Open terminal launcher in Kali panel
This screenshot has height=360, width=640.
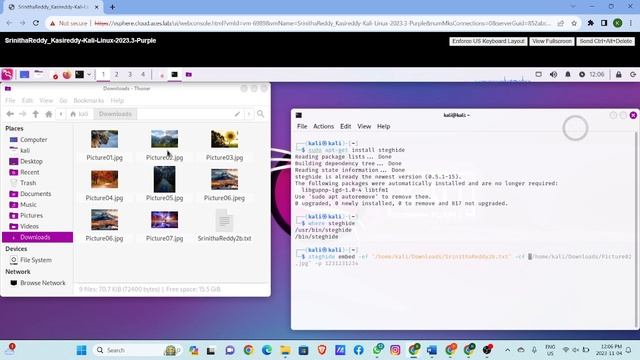click(x=80, y=74)
